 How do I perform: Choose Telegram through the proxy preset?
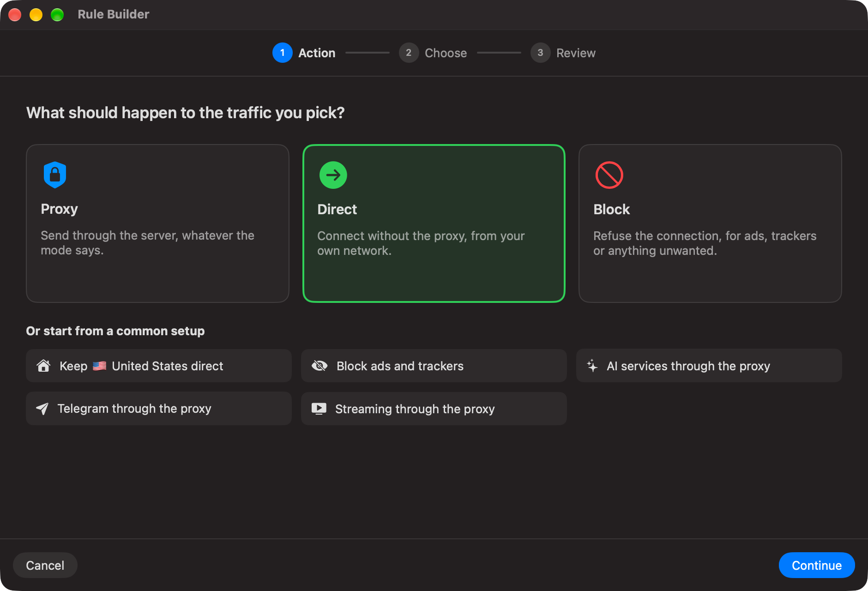(159, 409)
